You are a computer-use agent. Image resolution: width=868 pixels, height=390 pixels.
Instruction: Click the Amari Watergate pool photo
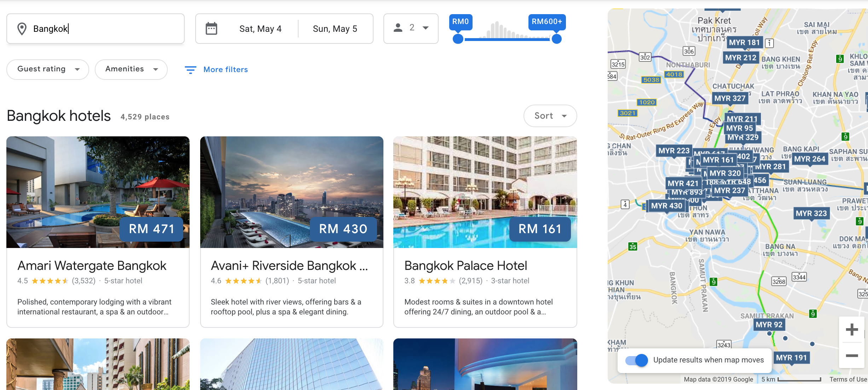coord(98,192)
